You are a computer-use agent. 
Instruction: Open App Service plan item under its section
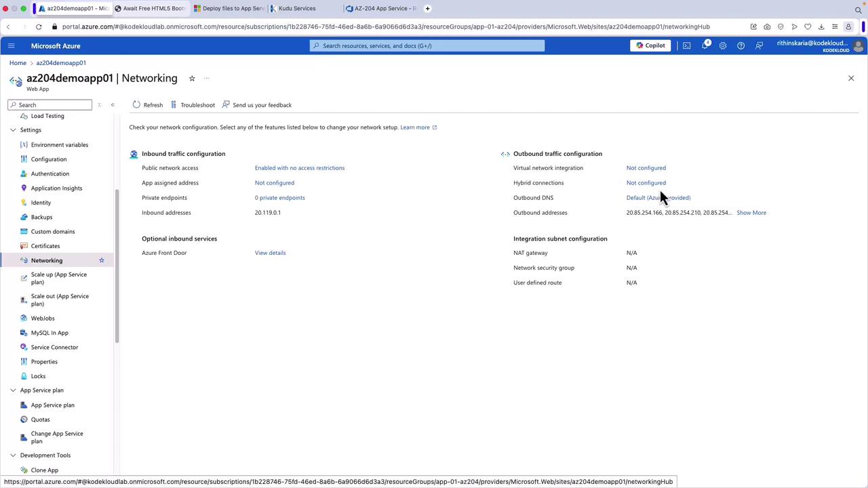coord(53,405)
